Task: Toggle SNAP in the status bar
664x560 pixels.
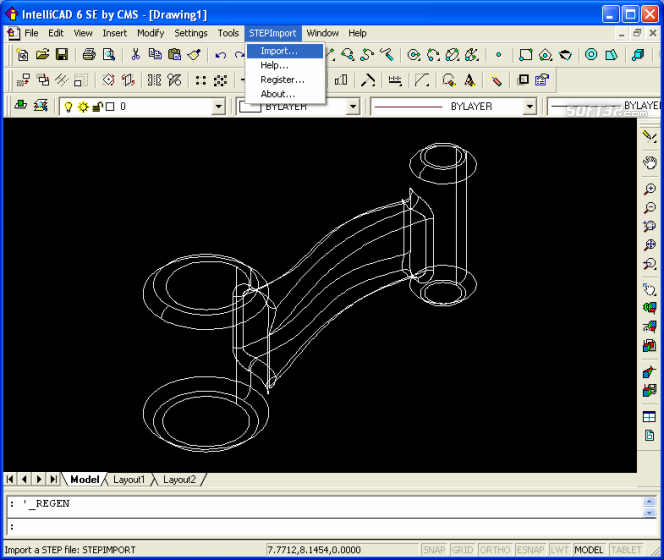Action: (434, 549)
